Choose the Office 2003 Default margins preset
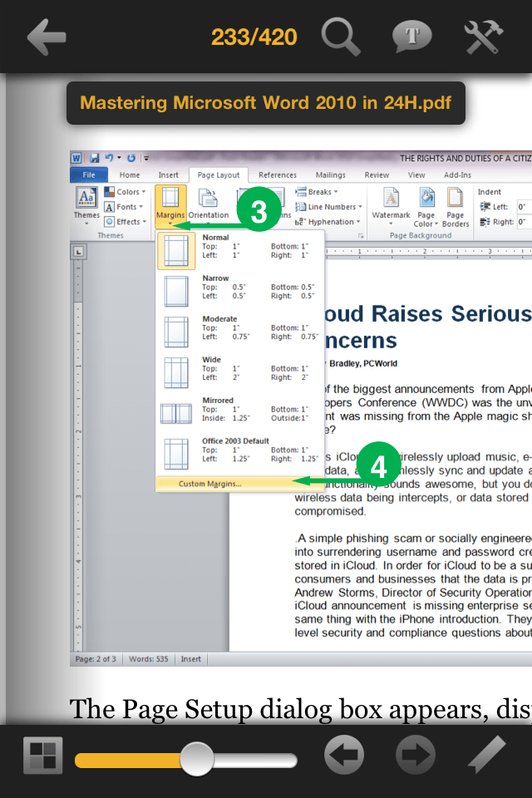The image size is (532, 798). tap(239, 454)
